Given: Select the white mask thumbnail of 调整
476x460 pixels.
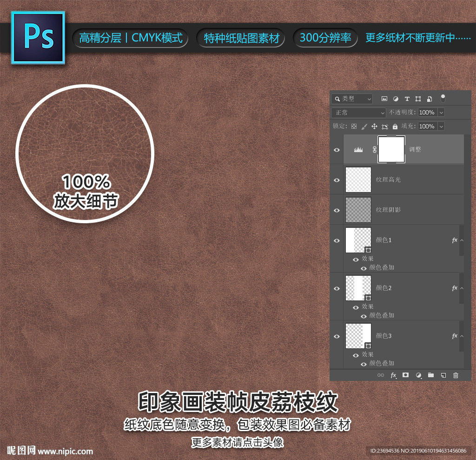Looking at the screenshot, I should pyautogui.click(x=391, y=149).
